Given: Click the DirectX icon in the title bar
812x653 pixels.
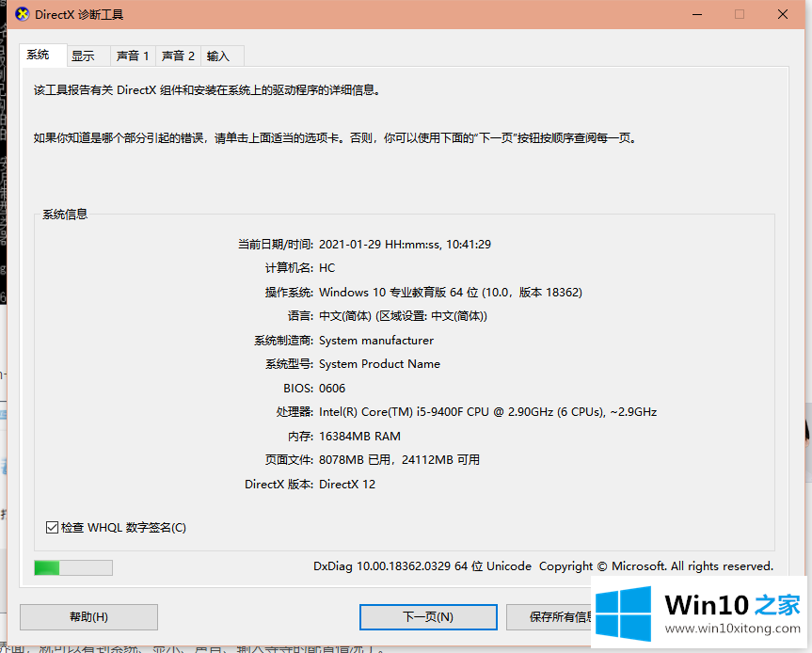Looking at the screenshot, I should [x=22, y=14].
